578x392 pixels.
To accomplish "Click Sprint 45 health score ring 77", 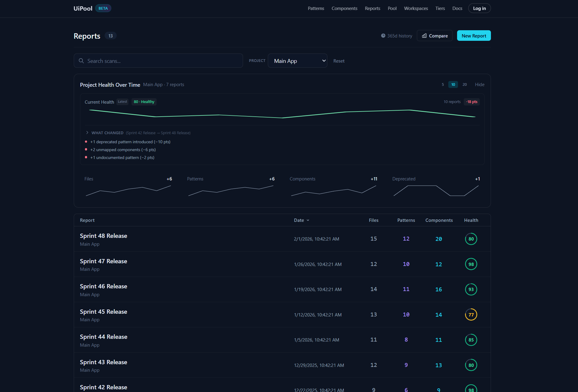I will coord(471,315).
